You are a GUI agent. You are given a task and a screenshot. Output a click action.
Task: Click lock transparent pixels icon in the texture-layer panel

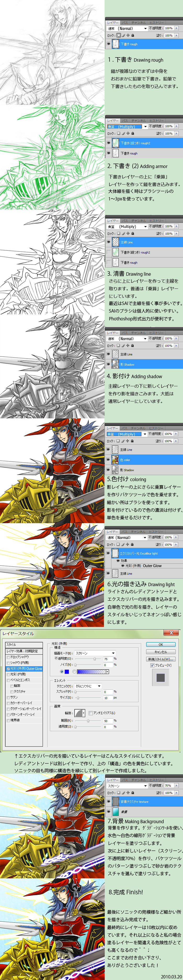click(x=119, y=793)
